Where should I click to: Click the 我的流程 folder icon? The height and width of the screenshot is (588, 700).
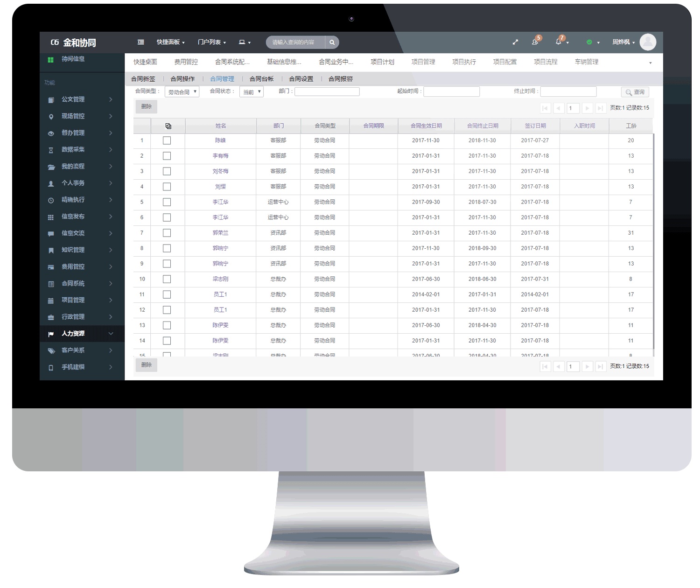pyautogui.click(x=51, y=167)
